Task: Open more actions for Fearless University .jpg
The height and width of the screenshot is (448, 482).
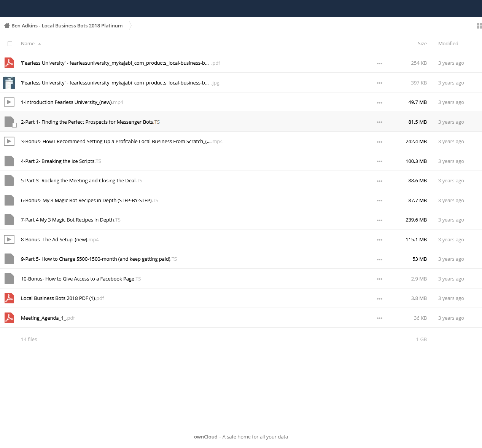Action: pos(380,83)
